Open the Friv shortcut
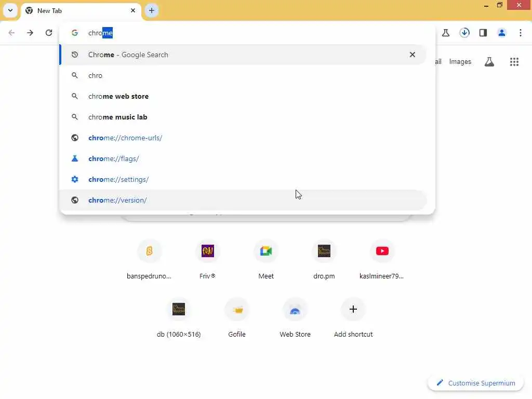This screenshot has height=399, width=532. click(x=207, y=260)
